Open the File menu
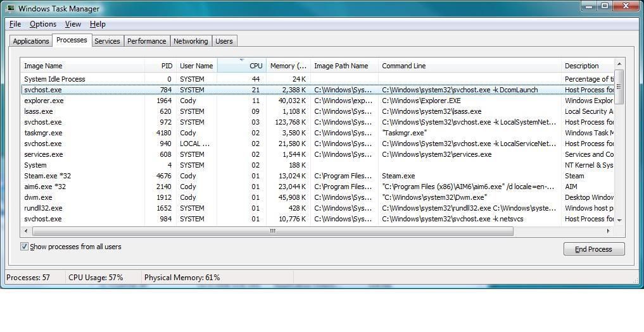The image size is (644, 332). click(x=15, y=24)
